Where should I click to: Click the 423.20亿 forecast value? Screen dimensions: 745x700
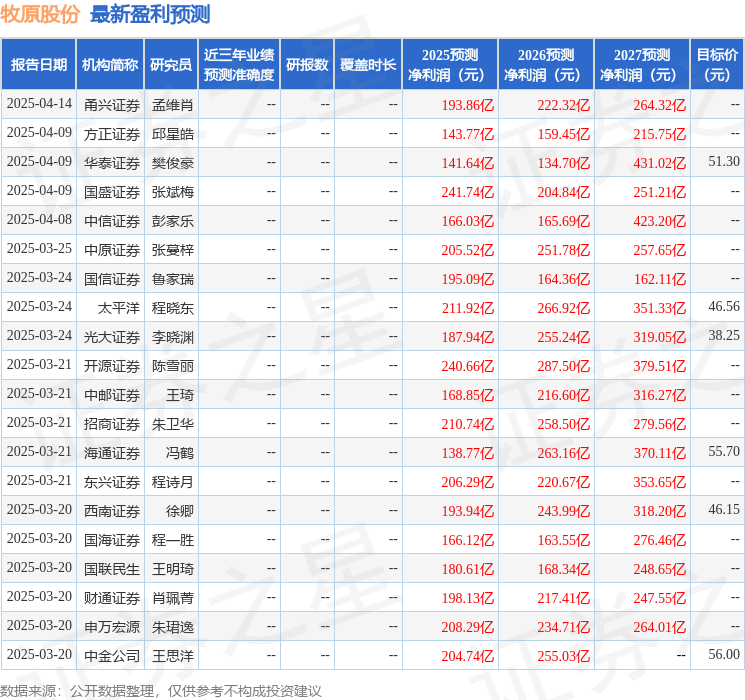659,221
